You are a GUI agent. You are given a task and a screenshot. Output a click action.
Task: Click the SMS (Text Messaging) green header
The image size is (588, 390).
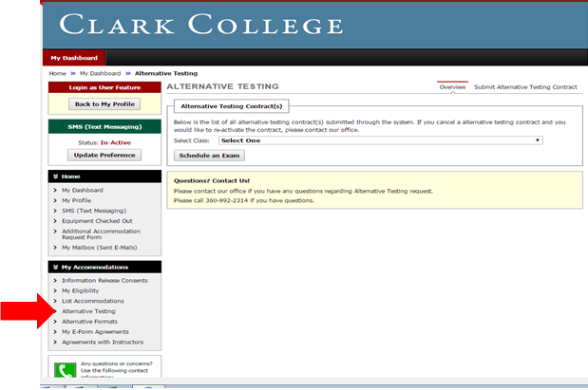(x=104, y=126)
